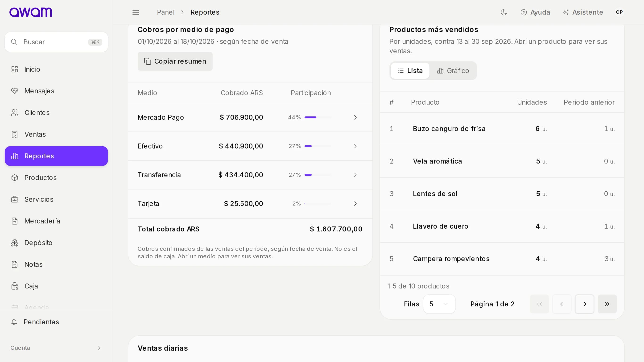Click the Notas file icon
Viewport: 644px width, 362px height.
(x=15, y=264)
